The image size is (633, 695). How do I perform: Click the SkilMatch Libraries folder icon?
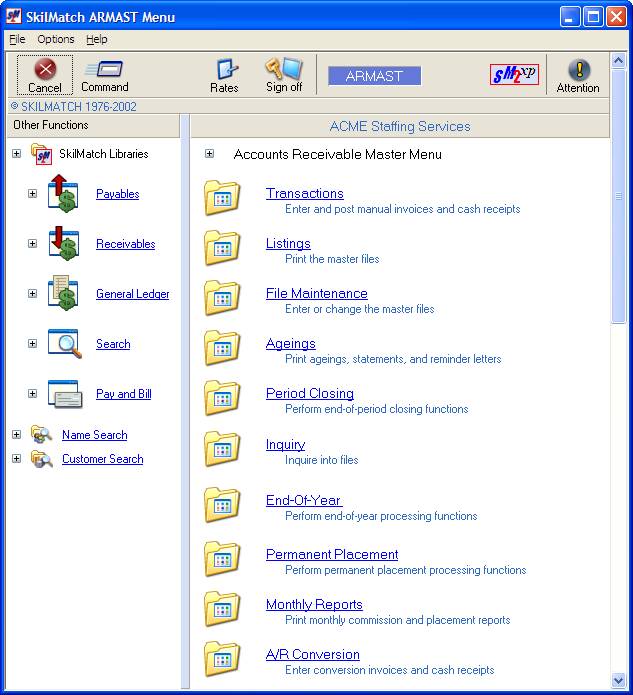pyautogui.click(x=41, y=154)
